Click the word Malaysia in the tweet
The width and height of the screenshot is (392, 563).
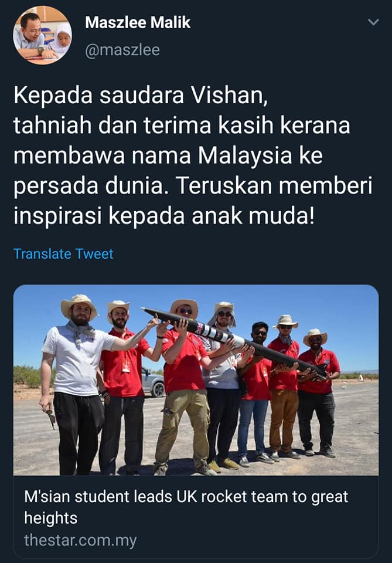coord(244,156)
